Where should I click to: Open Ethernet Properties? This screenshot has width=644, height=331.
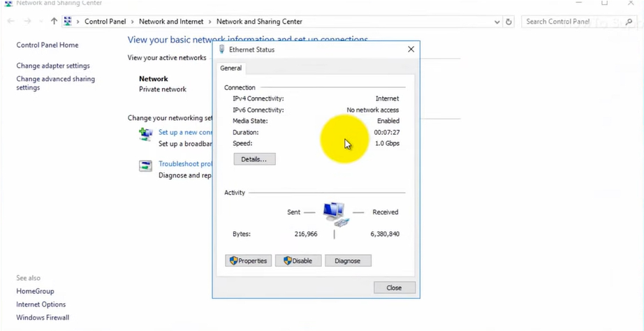pyautogui.click(x=249, y=260)
